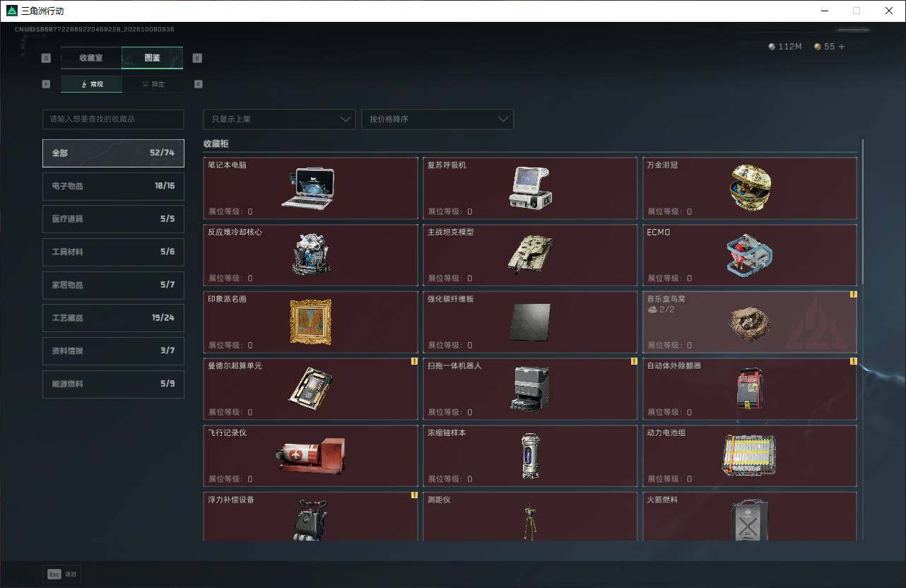Filter by 电子物品 category
This screenshot has width=906, height=588.
coord(113,186)
